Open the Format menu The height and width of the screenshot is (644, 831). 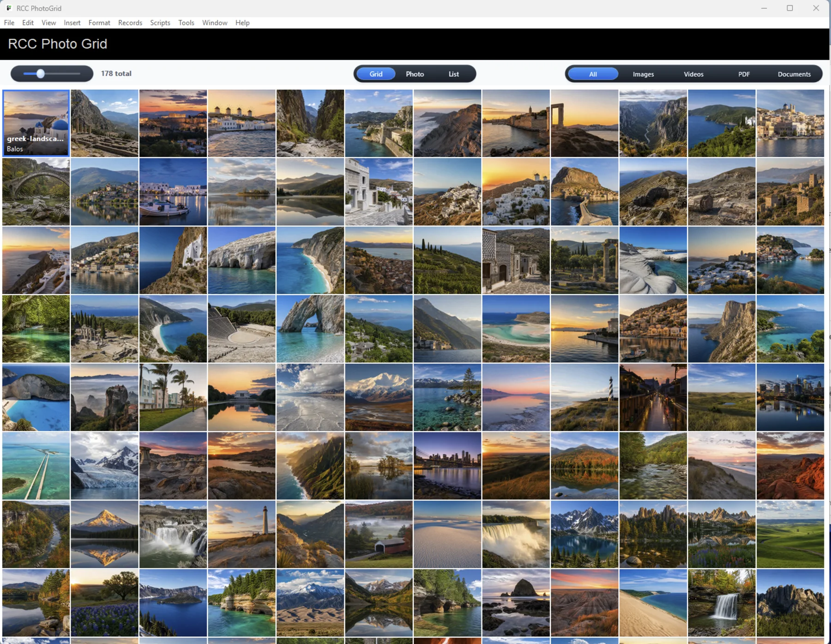click(99, 23)
